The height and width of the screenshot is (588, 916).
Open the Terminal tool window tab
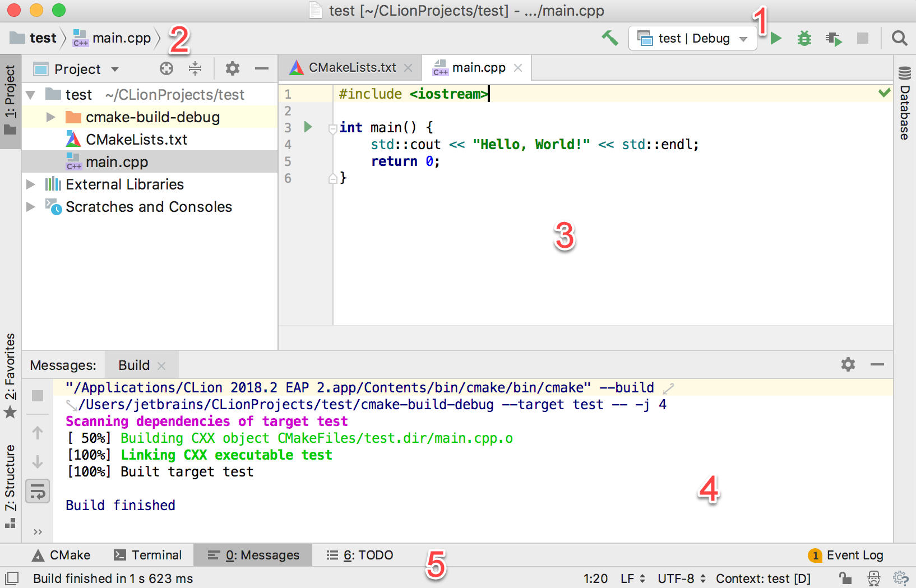tap(148, 555)
